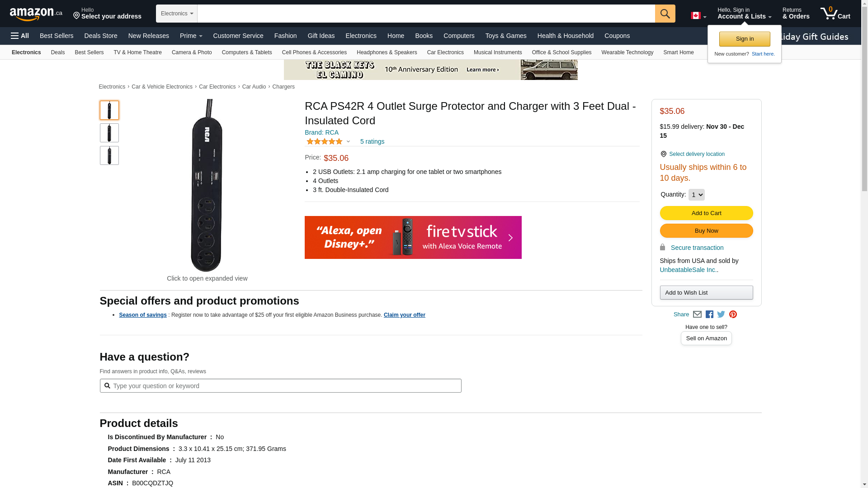Open the 5 ratings link
The width and height of the screenshot is (868, 488).
[372, 141]
